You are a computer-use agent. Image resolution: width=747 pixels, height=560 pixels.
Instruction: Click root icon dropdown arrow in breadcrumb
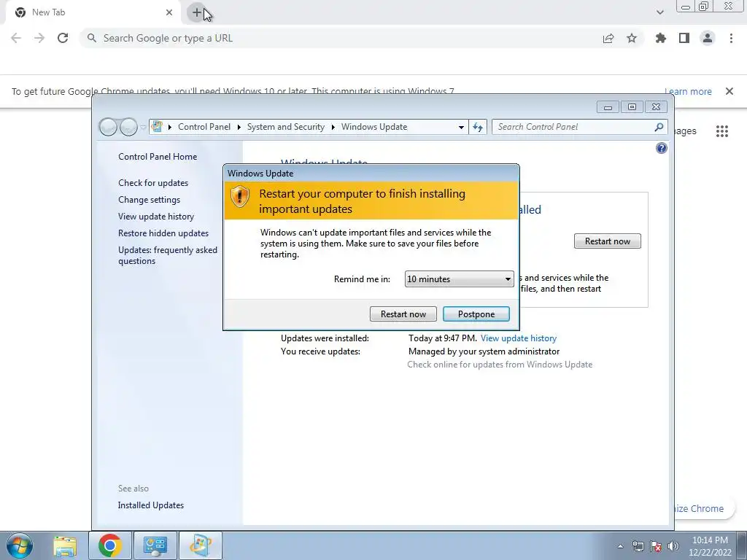(x=169, y=127)
